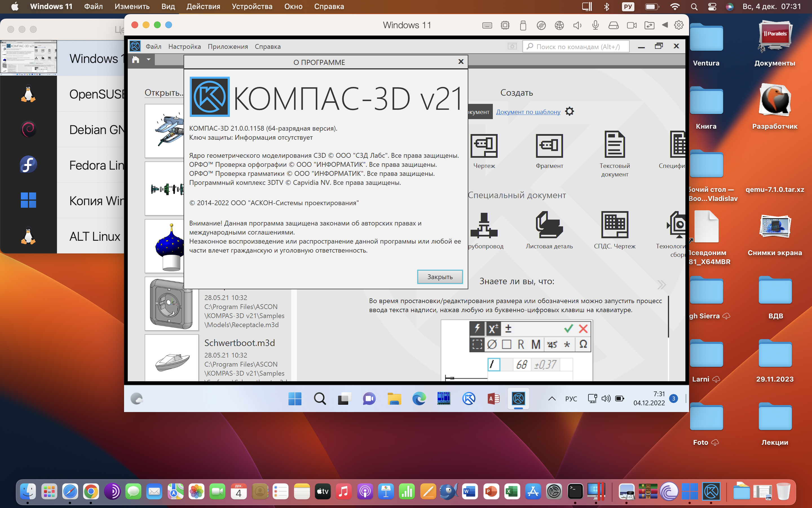Open Документ по шаблону link
Image resolution: width=812 pixels, height=508 pixels.
coord(528,112)
